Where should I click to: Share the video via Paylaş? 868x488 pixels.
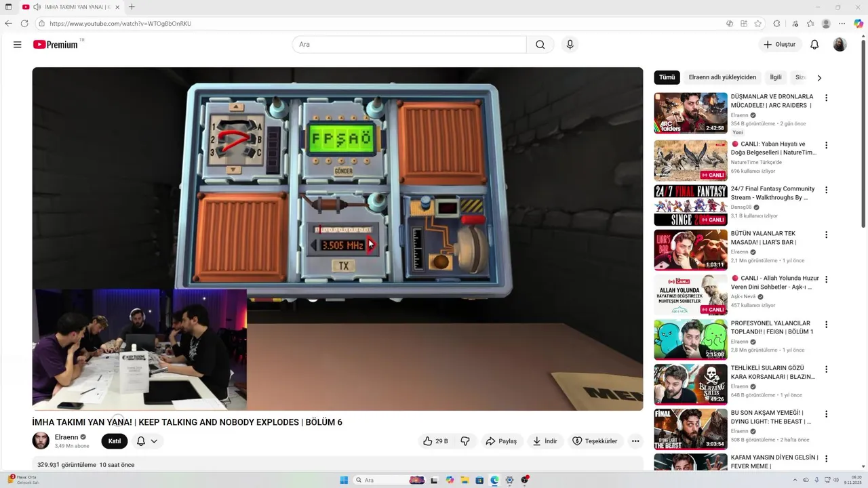501,441
